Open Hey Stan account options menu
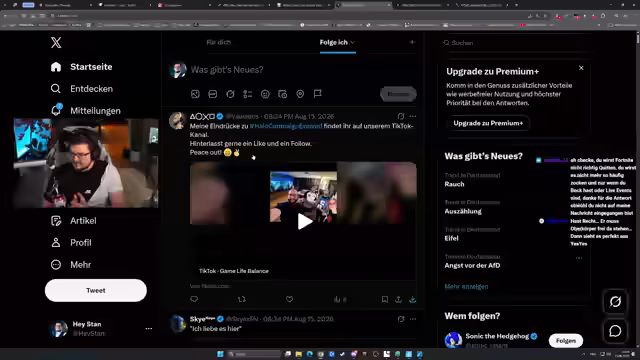640x360 pixels. [x=149, y=329]
